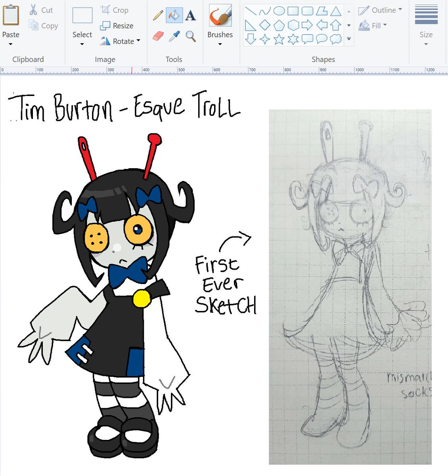Pick the Diamond shape

coord(265,25)
